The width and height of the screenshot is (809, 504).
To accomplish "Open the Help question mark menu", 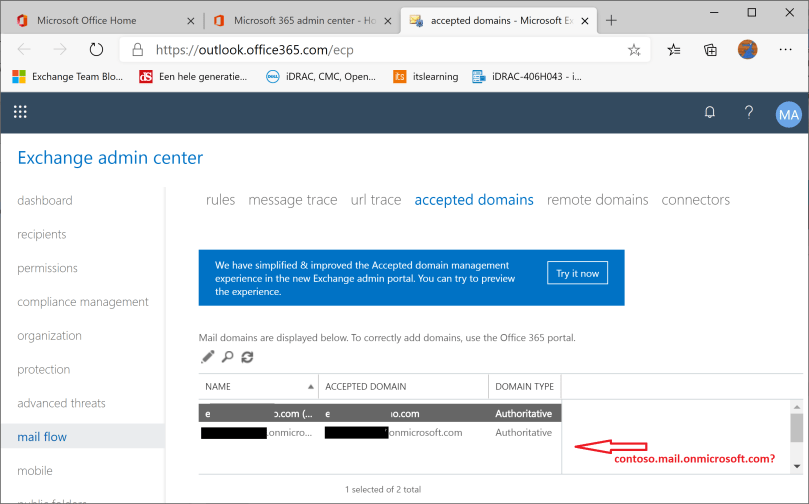I will tap(748, 113).
